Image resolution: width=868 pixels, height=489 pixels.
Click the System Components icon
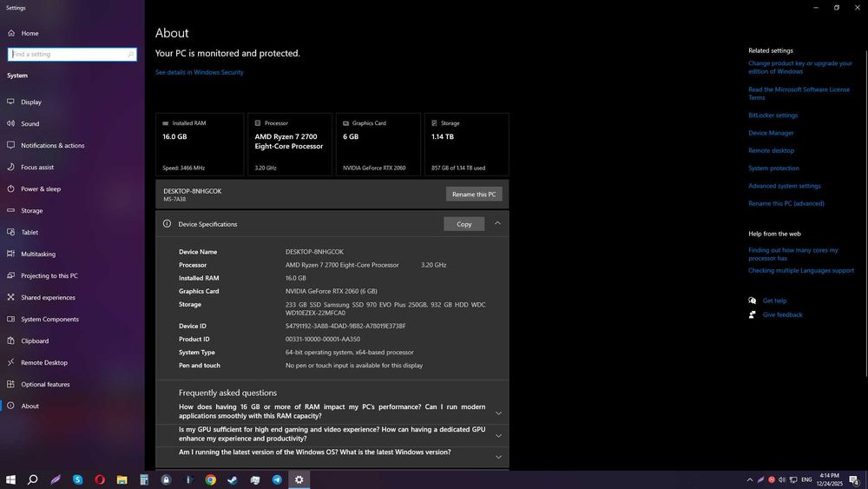pyautogui.click(x=10, y=319)
